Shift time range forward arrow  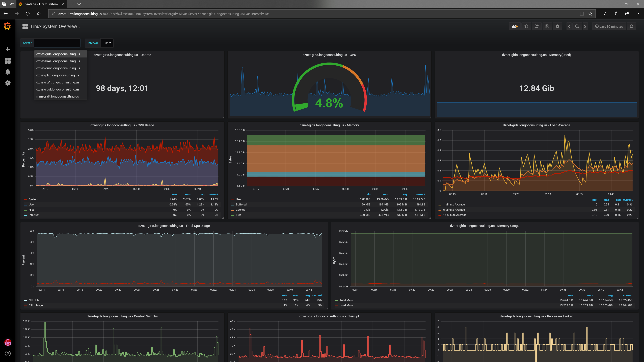[x=585, y=26]
